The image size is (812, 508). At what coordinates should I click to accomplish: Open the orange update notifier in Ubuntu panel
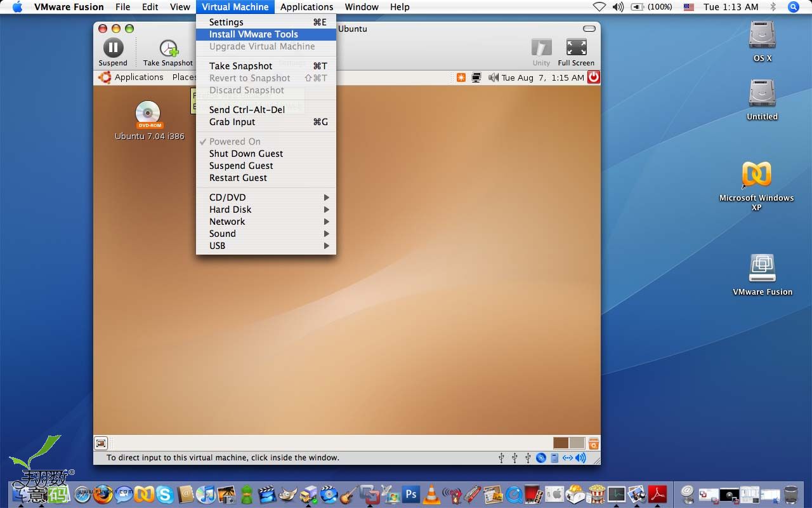461,77
